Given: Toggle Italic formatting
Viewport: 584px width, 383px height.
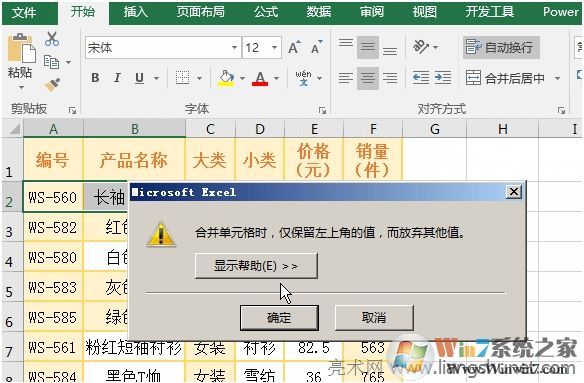Looking at the screenshot, I should pyautogui.click(x=117, y=78).
